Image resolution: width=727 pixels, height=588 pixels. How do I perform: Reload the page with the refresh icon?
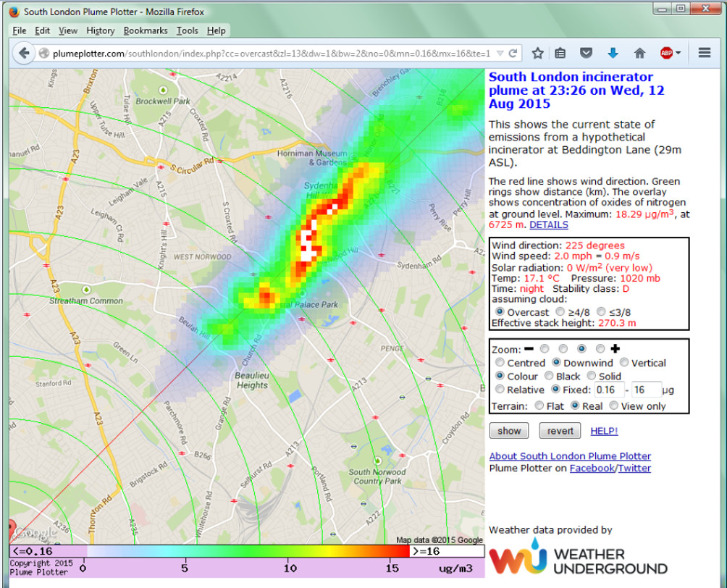point(513,54)
